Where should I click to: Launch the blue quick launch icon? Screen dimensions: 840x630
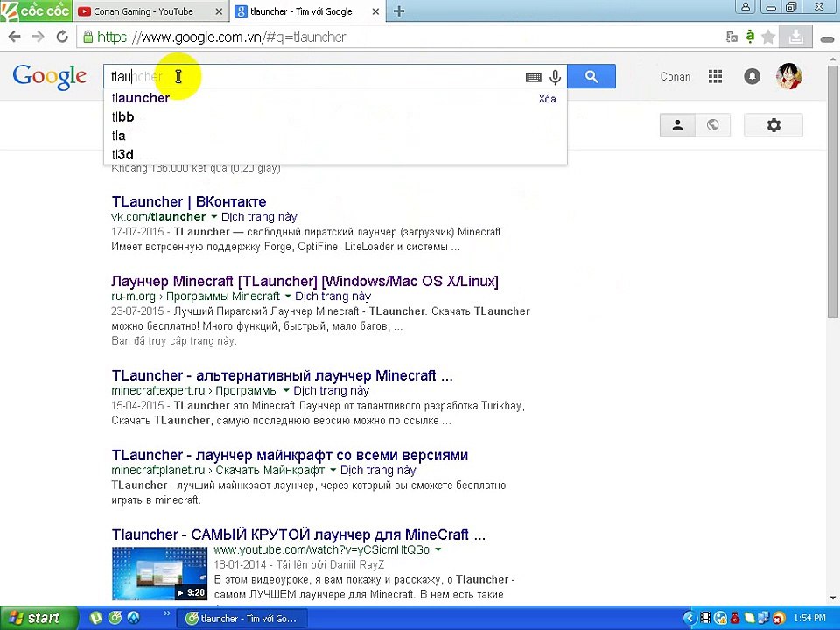133,618
